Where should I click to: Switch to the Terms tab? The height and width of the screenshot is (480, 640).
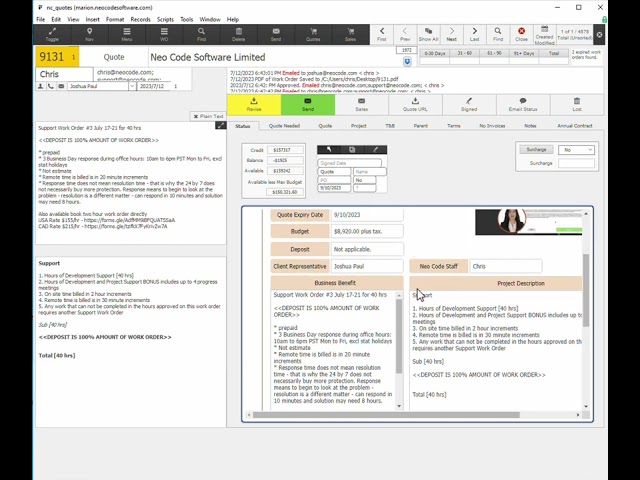[453, 126]
